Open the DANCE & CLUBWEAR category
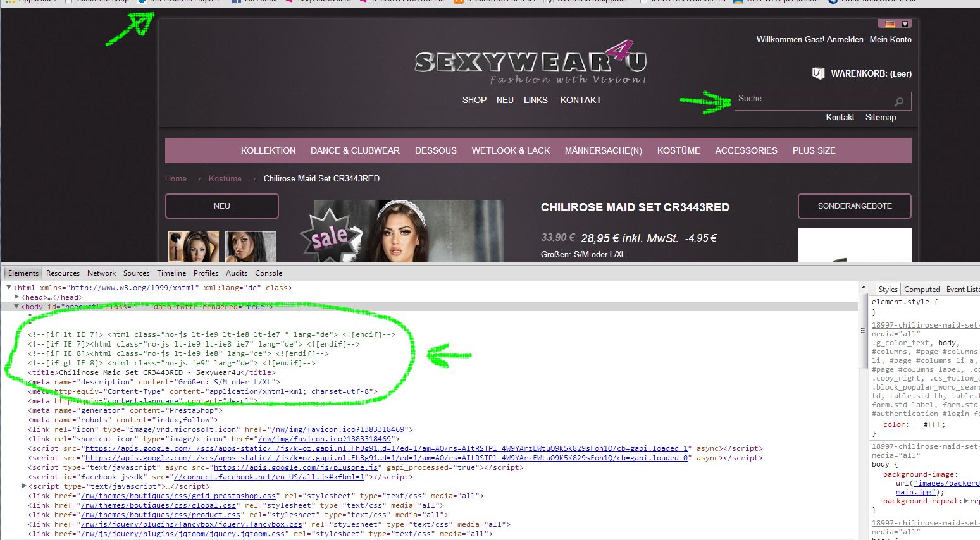Screen dimensions: 980x540 tap(355, 150)
